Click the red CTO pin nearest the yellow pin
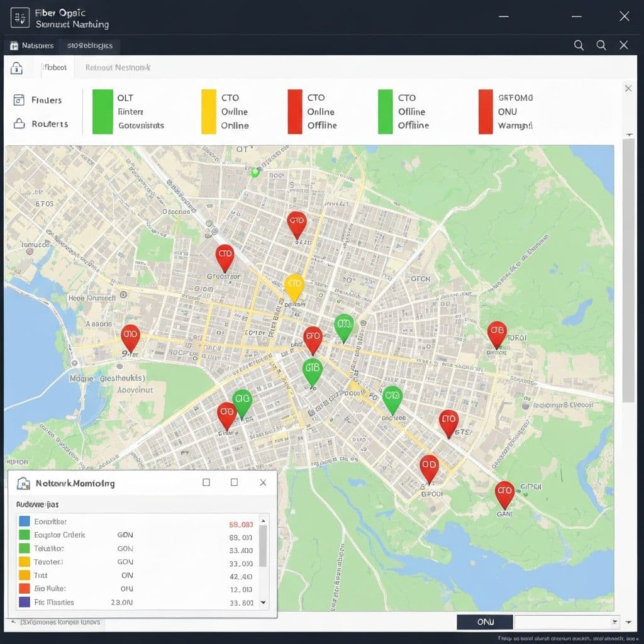The height and width of the screenshot is (644, 644). point(313,338)
